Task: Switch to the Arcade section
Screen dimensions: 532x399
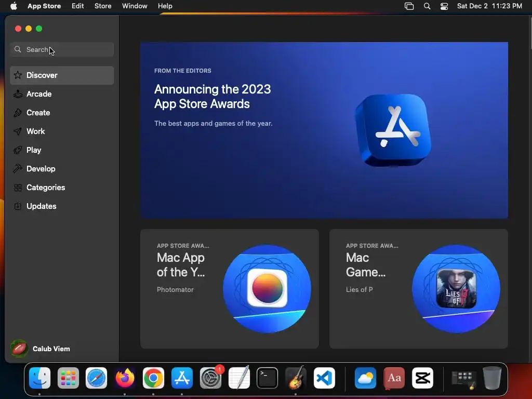Action: [x=62, y=94]
